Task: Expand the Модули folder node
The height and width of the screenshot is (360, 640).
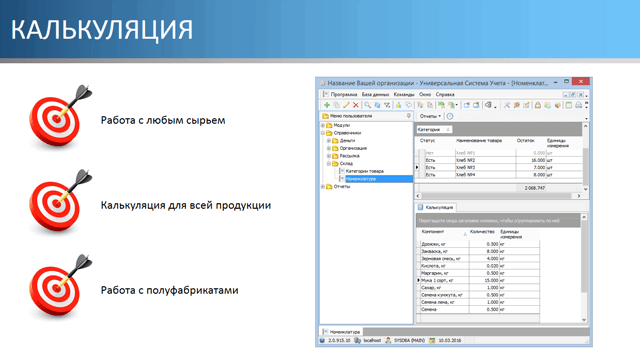Action: coord(322,125)
